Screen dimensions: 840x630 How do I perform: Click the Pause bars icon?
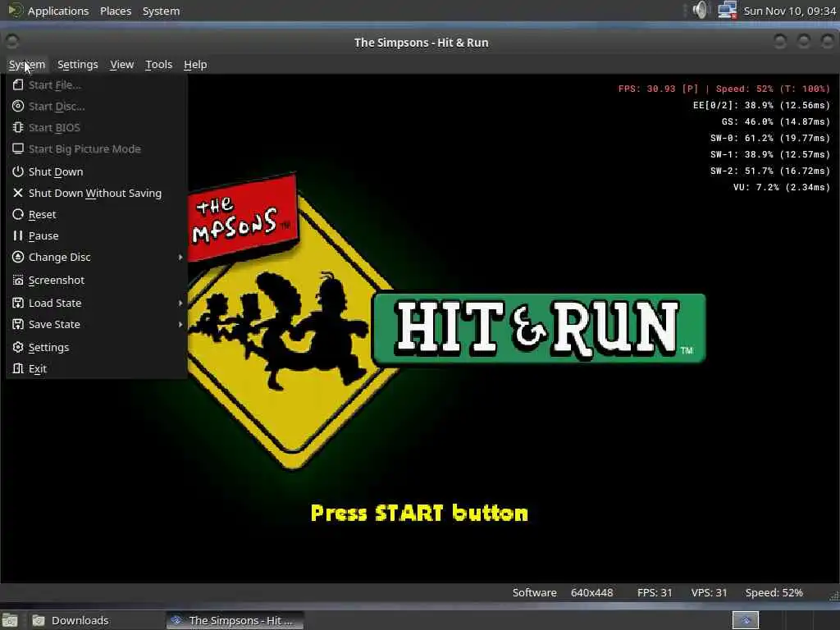18,235
